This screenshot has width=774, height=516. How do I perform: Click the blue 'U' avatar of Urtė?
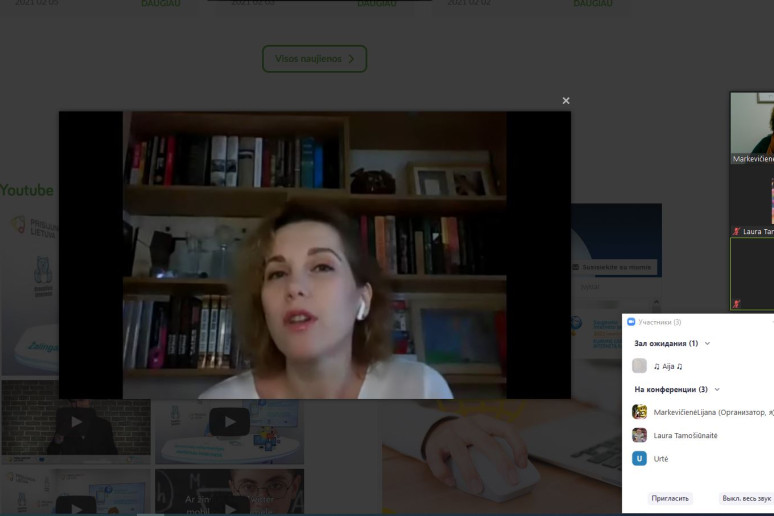[x=639, y=459]
